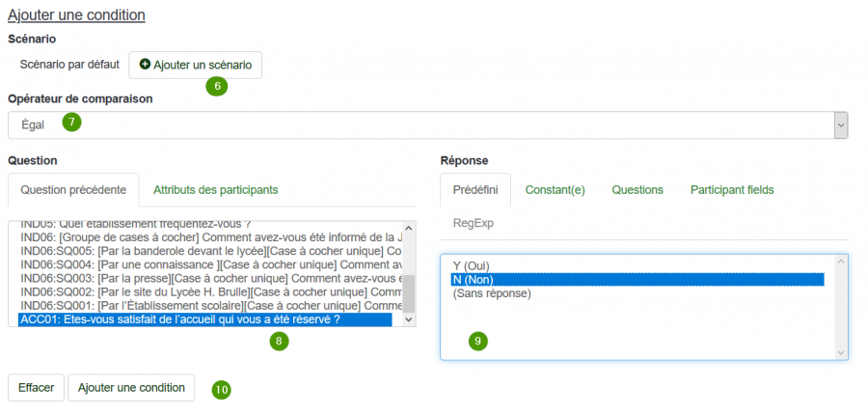The height and width of the screenshot is (415, 868).
Task: Click the Effacer button
Action: 37,387
